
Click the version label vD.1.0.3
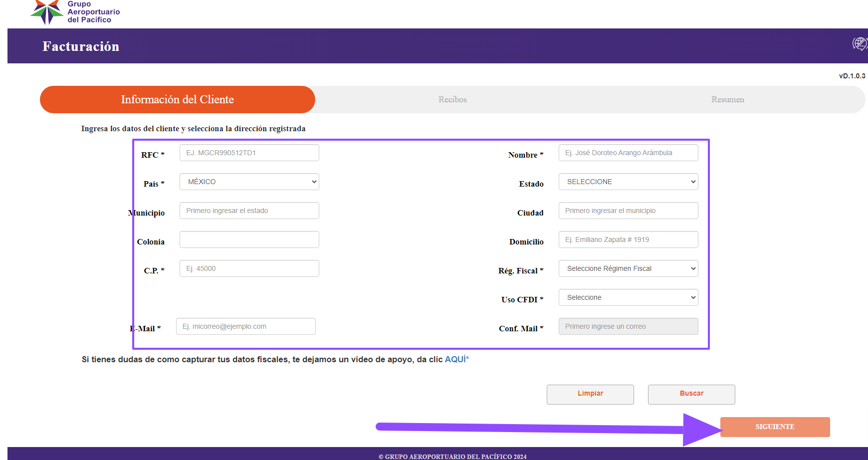(x=852, y=76)
